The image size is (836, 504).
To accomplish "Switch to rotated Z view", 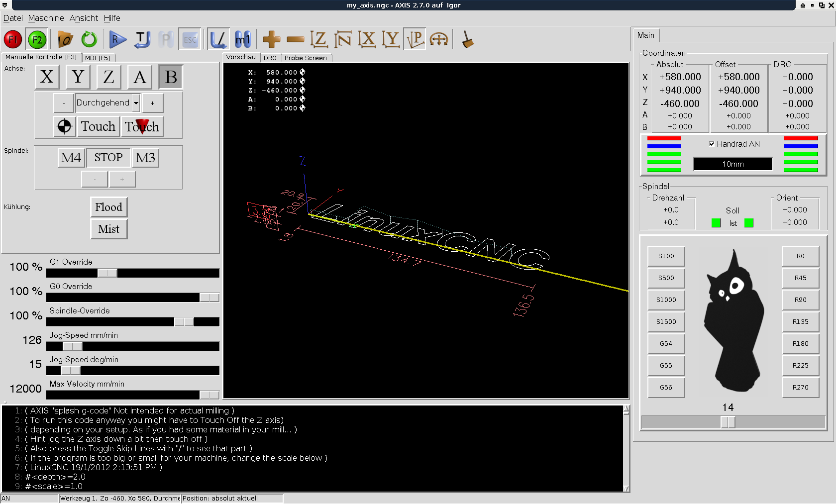I will (343, 39).
